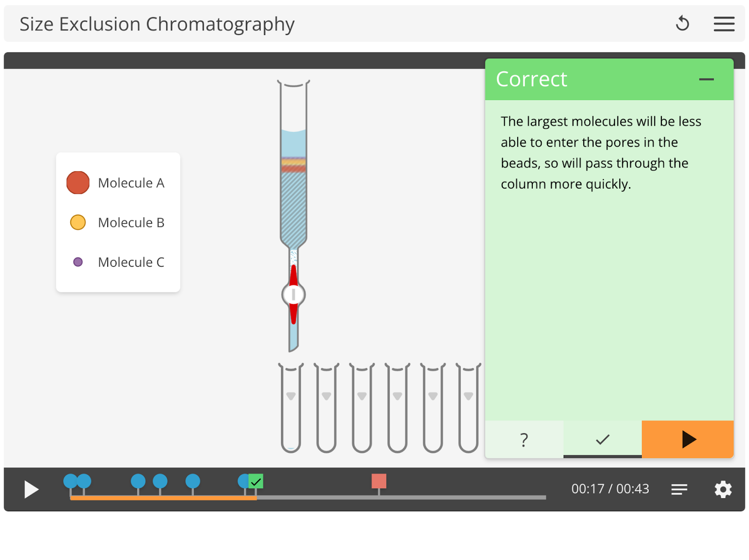The image size is (749, 560).
Task: Click the fifth blue timeline marker
Action: click(192, 481)
